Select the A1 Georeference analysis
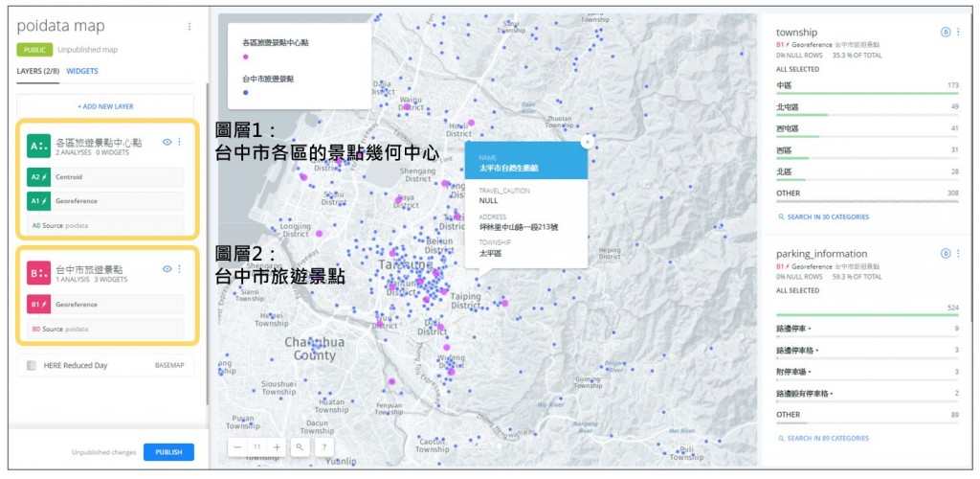 click(x=105, y=201)
